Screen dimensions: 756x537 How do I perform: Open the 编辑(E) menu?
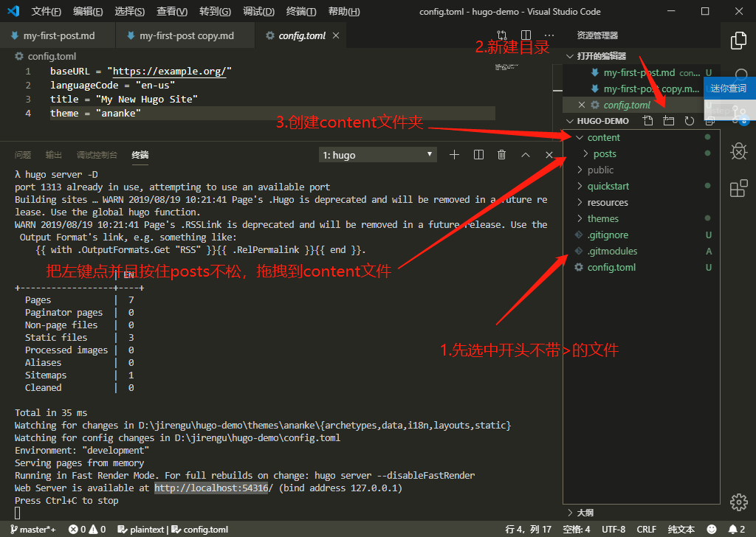pos(89,11)
